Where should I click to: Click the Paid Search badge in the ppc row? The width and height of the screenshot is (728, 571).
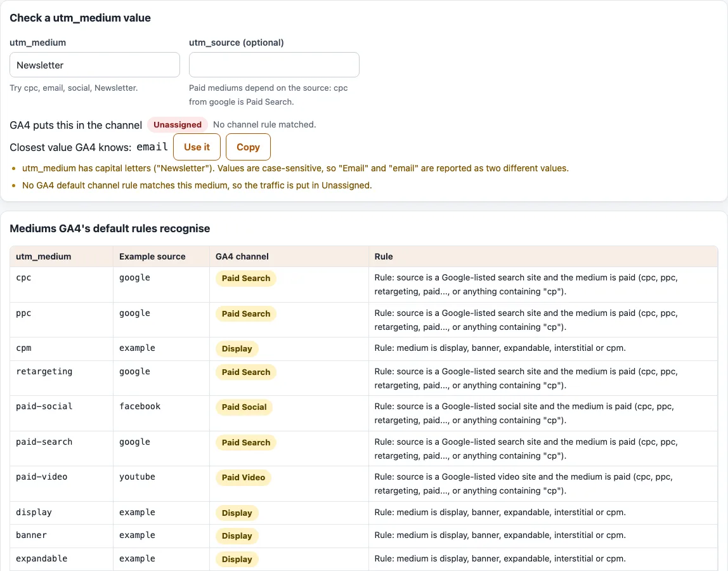pos(245,313)
